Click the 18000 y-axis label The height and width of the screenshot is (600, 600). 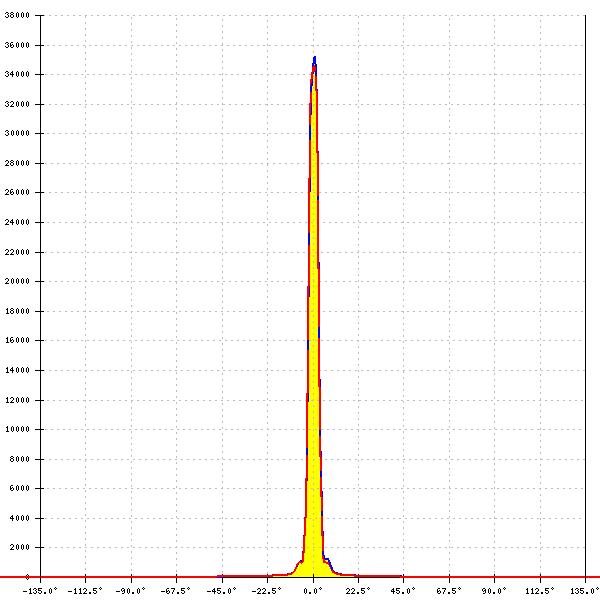(17, 311)
